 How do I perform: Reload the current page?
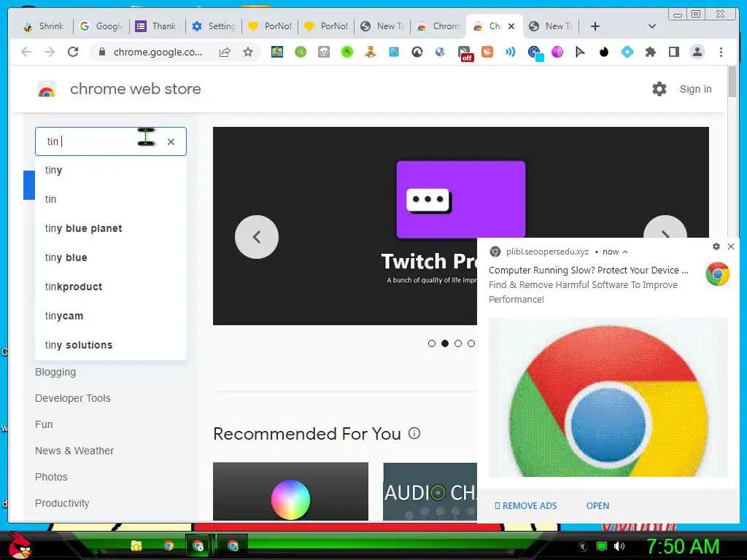(x=73, y=52)
